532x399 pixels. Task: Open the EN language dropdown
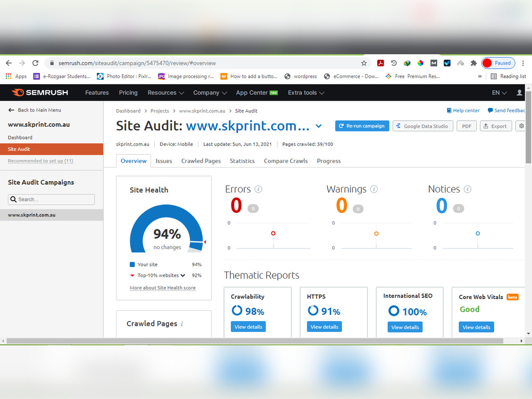coord(499,93)
